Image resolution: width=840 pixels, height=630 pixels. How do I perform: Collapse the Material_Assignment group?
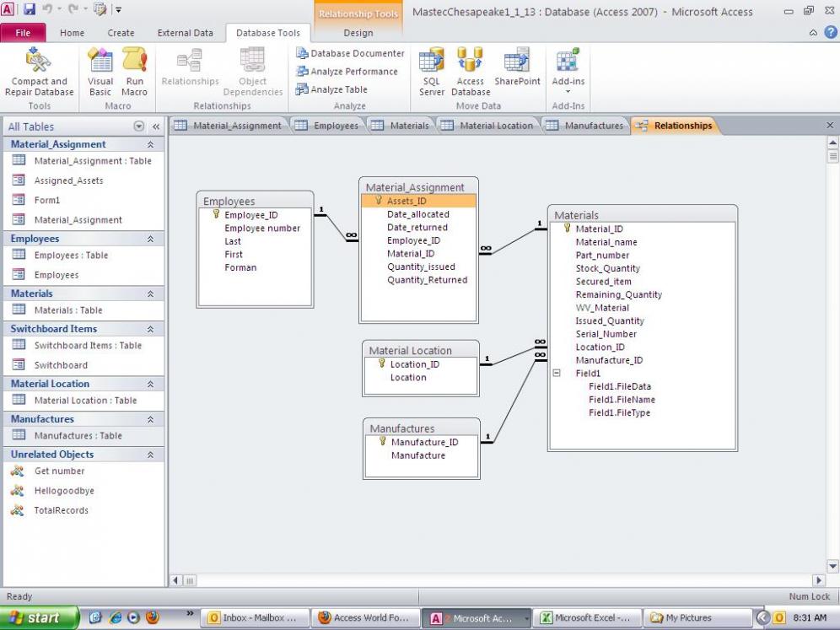tap(150, 145)
